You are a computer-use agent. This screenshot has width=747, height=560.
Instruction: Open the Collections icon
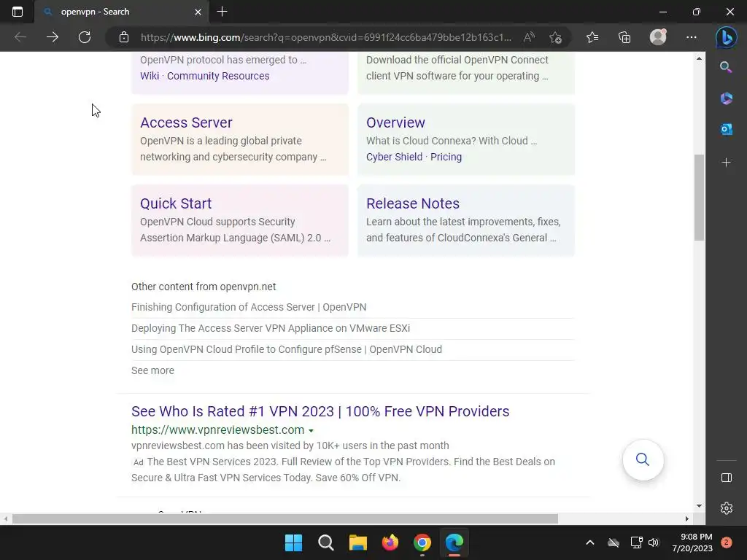pos(624,37)
